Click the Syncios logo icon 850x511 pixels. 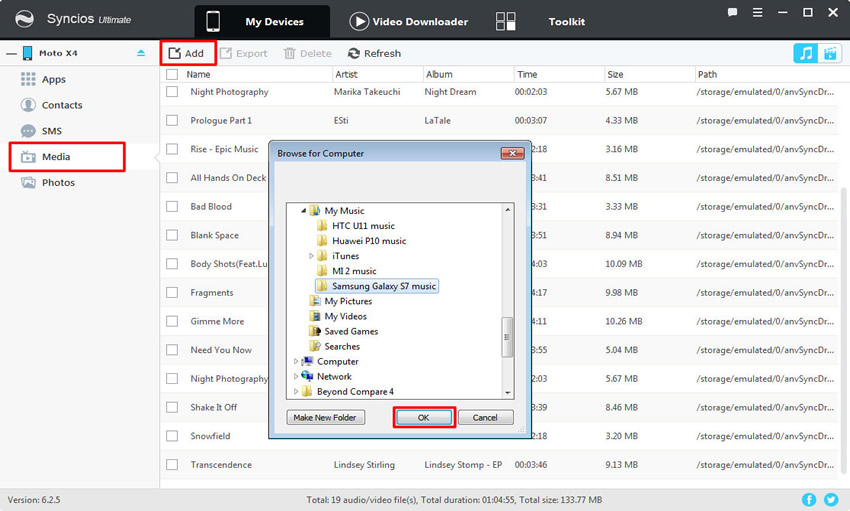tap(24, 19)
